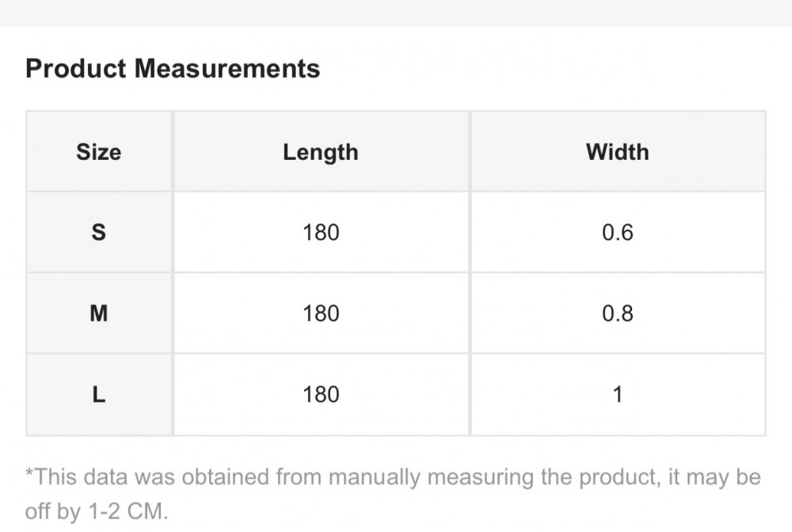Image resolution: width=792 pixels, height=532 pixels.
Task: Choose the S size row label
Action: coord(99,233)
